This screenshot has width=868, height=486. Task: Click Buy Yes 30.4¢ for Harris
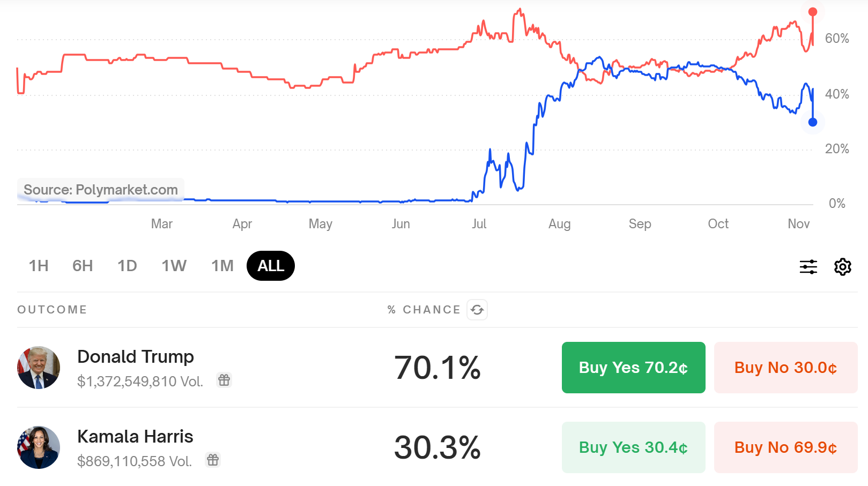pyautogui.click(x=633, y=447)
